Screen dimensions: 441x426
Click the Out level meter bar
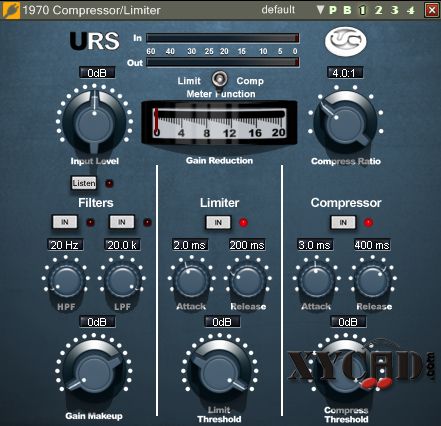click(x=223, y=62)
